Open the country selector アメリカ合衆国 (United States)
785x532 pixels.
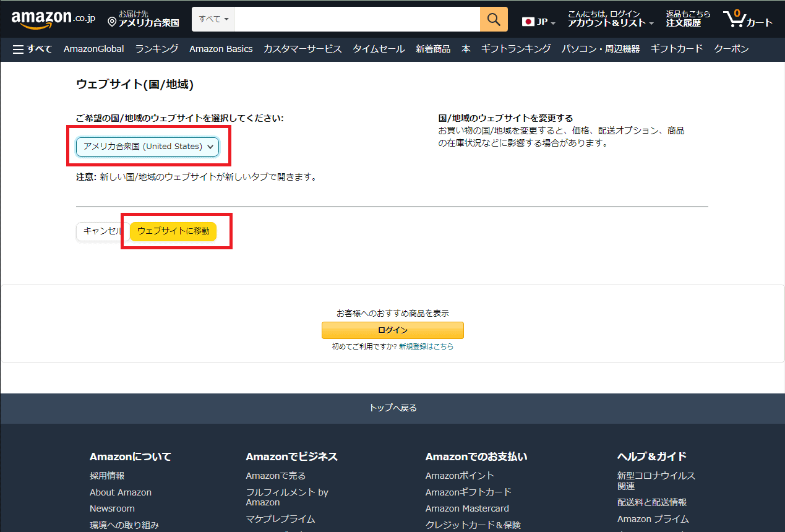point(148,147)
